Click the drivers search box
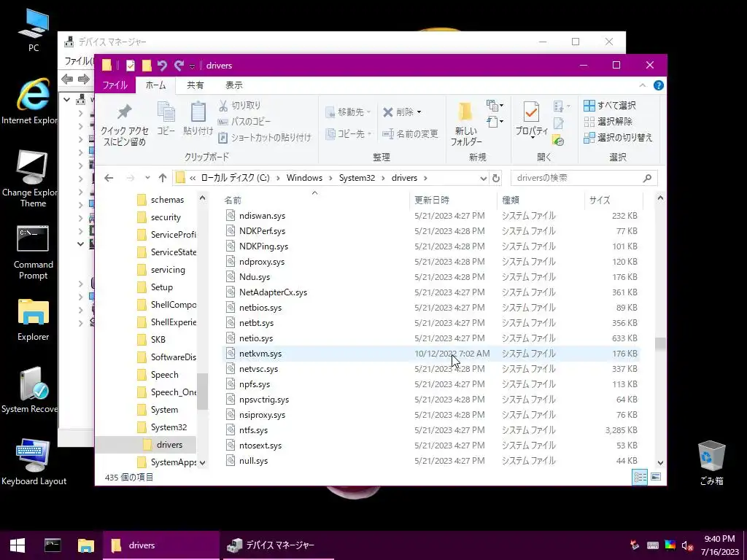This screenshot has width=747, height=560. [584, 178]
